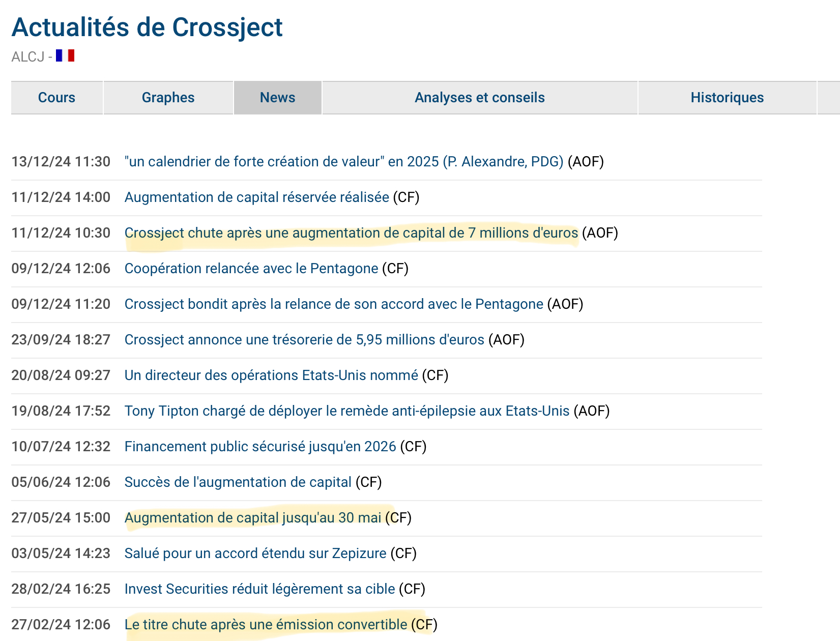Click the date "19/08/24 17:52"
This screenshot has width=840, height=641.
(x=61, y=411)
